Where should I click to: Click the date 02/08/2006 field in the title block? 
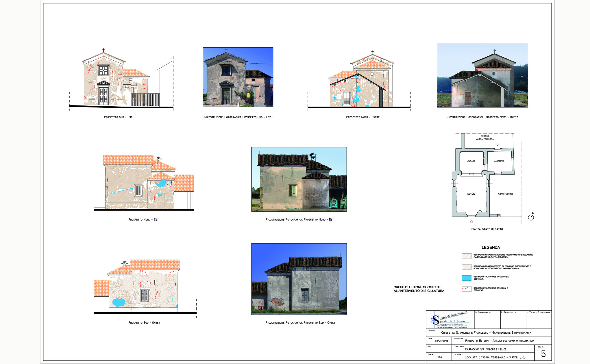pos(441,341)
